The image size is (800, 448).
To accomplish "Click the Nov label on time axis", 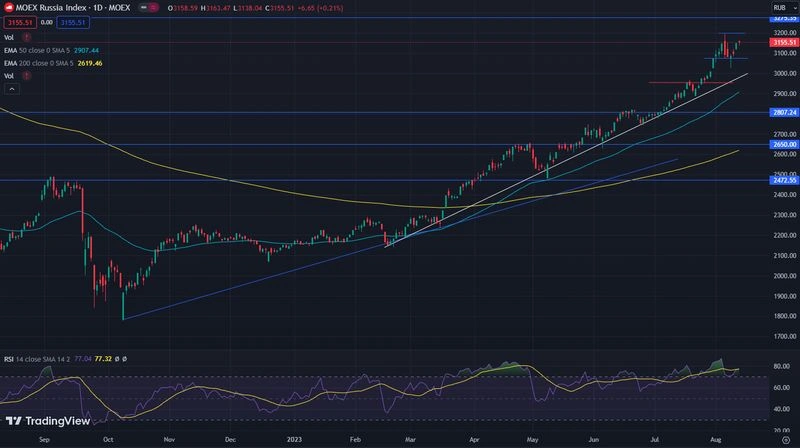I will coord(169,440).
